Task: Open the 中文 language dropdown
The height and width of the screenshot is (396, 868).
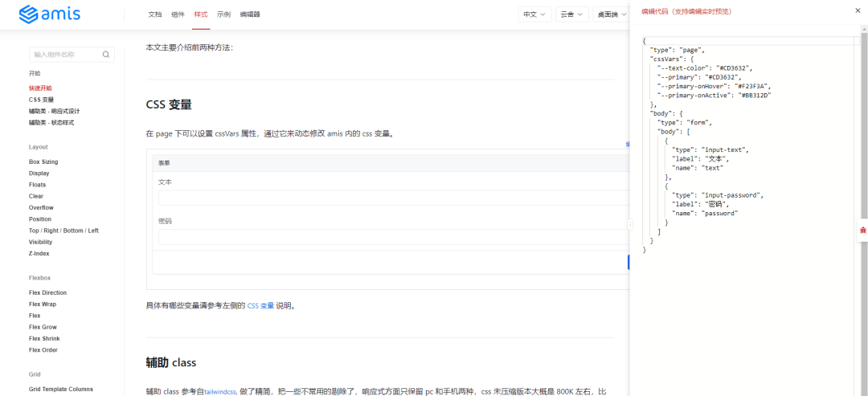Action: (534, 14)
